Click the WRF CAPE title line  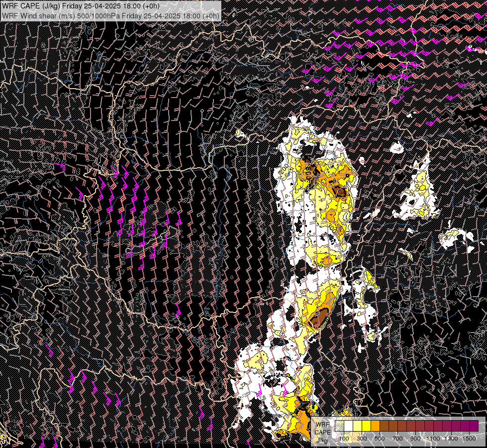(81, 6)
